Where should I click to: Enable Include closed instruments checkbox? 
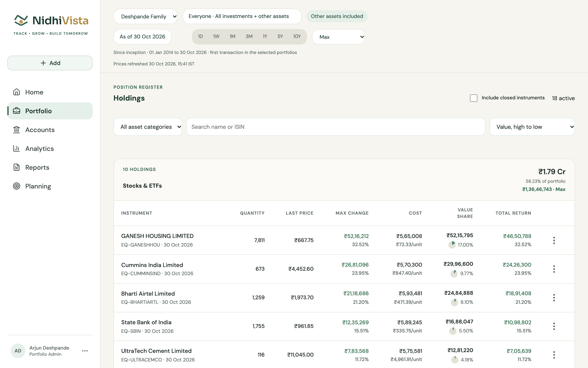pos(473,98)
